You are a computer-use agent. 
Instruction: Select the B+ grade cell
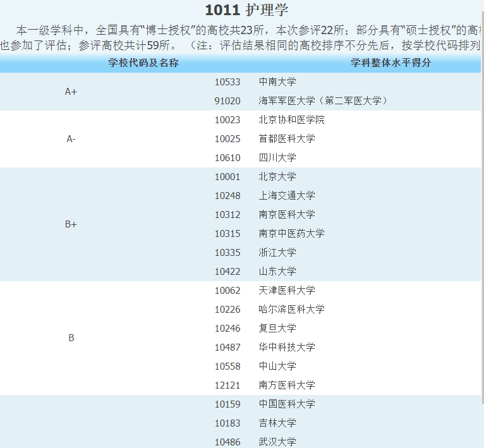(71, 224)
